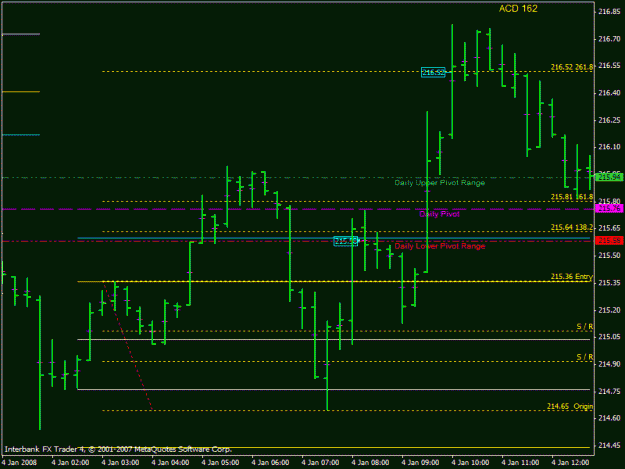Click the red Daily Lower Pivot Range label

pyautogui.click(x=440, y=246)
